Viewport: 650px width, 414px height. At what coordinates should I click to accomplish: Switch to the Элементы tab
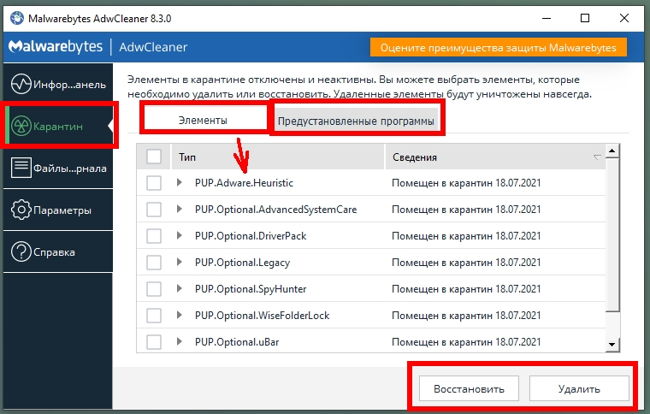[x=203, y=120]
